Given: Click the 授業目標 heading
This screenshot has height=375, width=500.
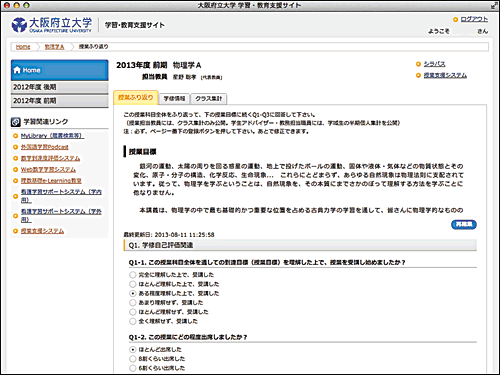Looking at the screenshot, I should click(x=142, y=152).
